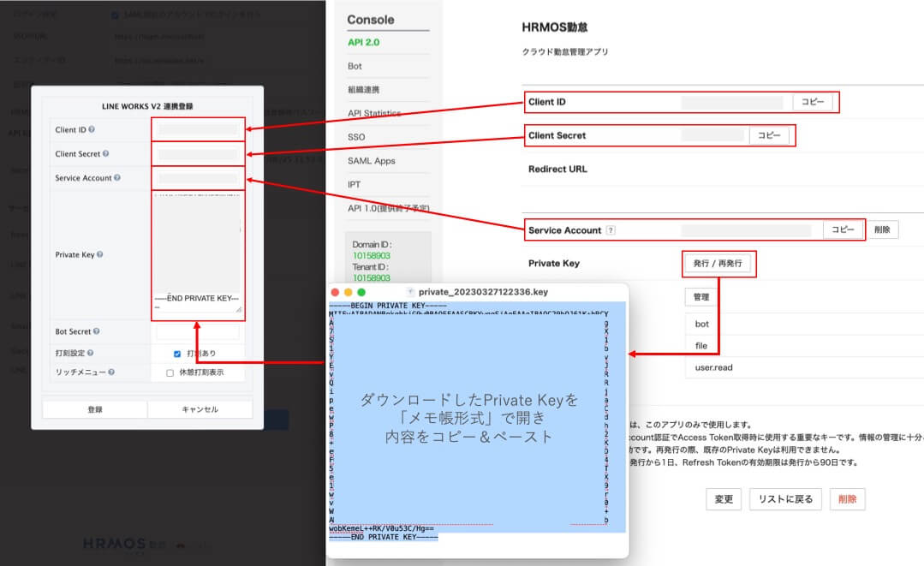Click 登録 in the LINE WORKS dialog
Screen dimensions: 924x566
(95, 409)
